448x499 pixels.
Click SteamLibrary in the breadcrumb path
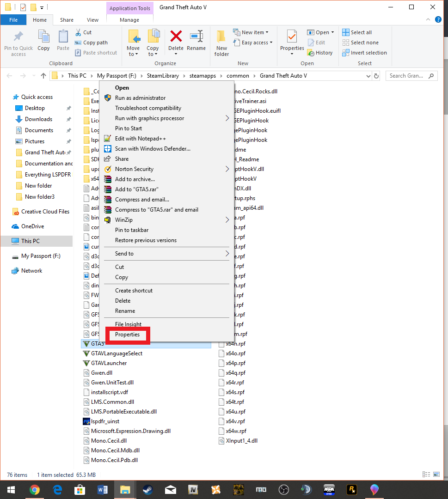coord(163,76)
